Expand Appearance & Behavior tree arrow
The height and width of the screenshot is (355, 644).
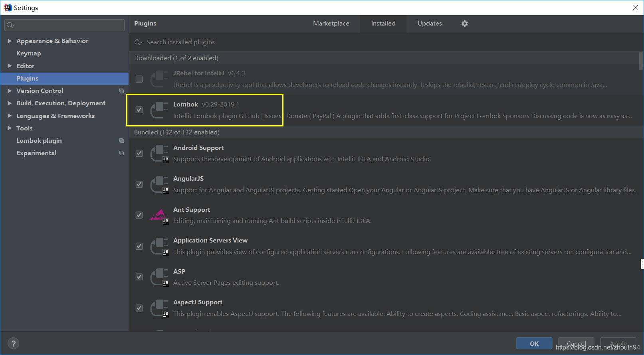coord(10,41)
